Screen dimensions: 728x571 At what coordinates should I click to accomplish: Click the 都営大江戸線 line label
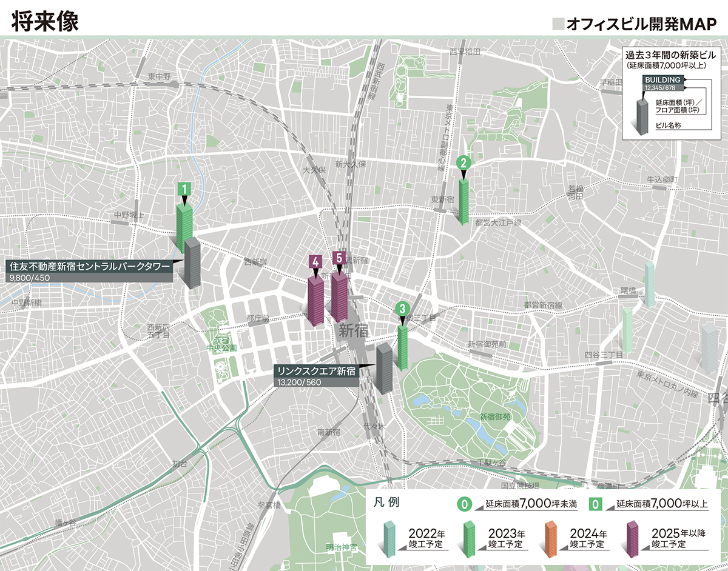[x=499, y=224]
